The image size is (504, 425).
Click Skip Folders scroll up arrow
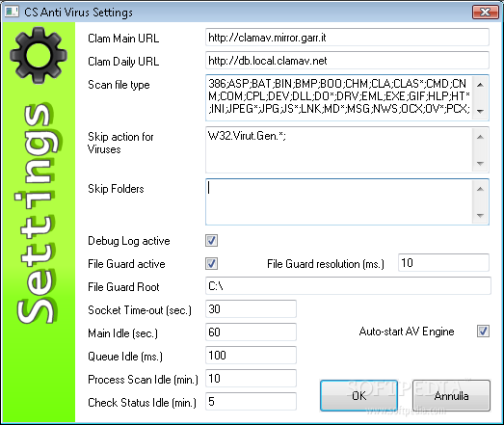click(x=480, y=189)
